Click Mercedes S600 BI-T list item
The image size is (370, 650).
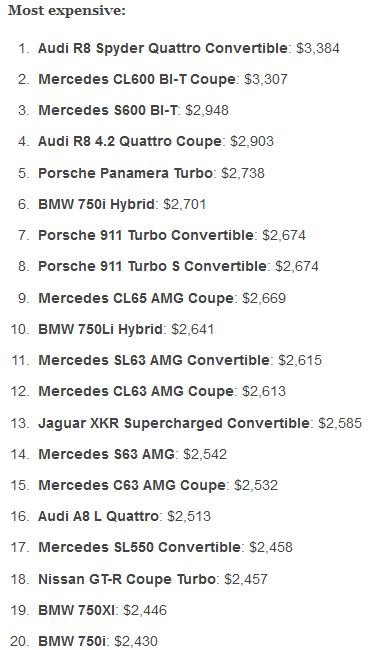pyautogui.click(x=107, y=110)
